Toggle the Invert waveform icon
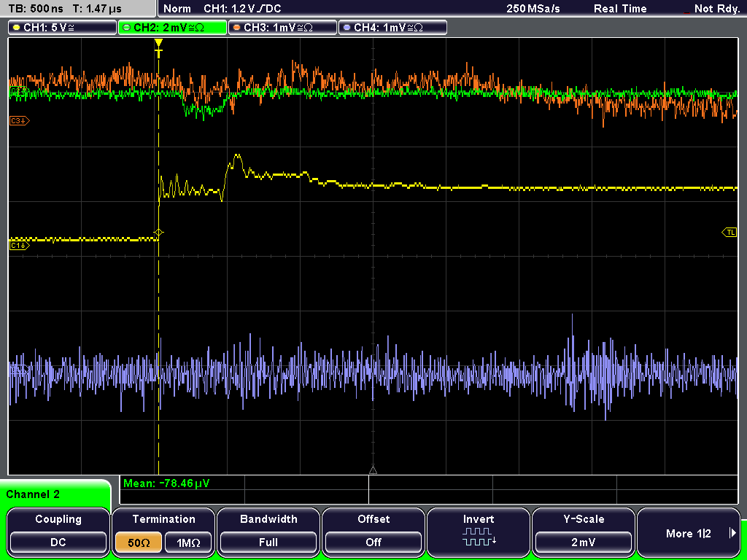747x560 pixels. [479, 537]
